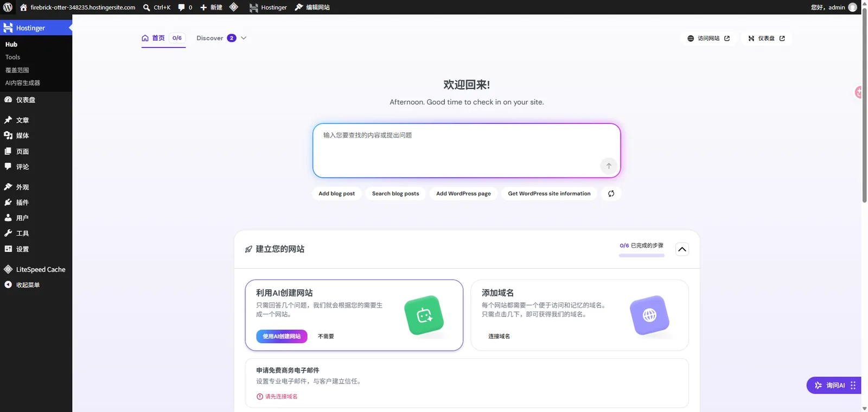The image size is (868, 412).
Task: Dismiss AI builder with 不需要
Action: (x=326, y=337)
